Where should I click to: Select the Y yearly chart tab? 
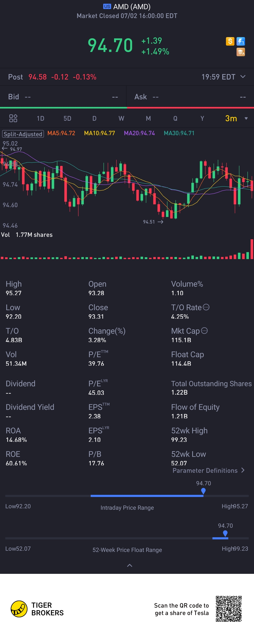point(202,119)
